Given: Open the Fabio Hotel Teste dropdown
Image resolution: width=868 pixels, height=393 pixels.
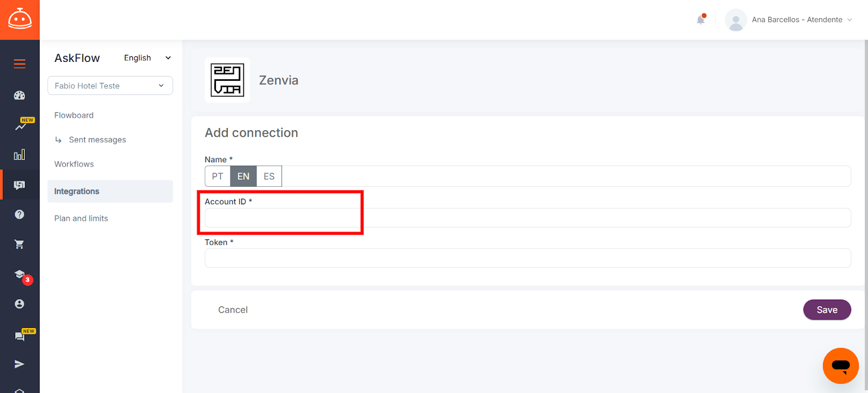Looking at the screenshot, I should (x=110, y=86).
